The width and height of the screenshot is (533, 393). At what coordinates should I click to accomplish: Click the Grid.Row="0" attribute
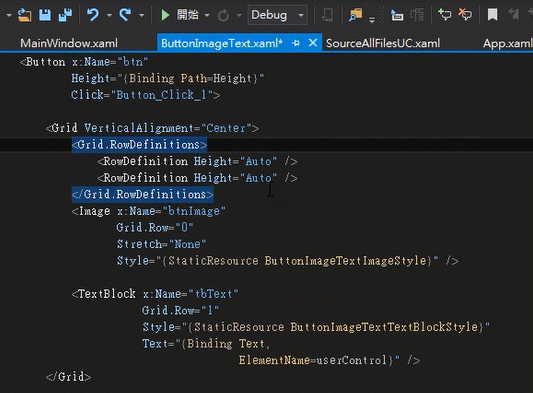155,227
